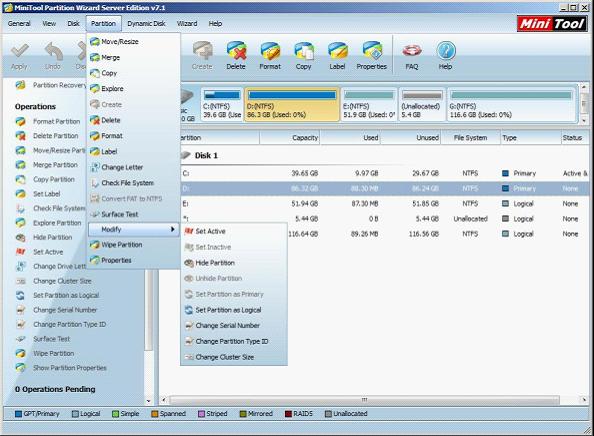Screen dimensions: 594x436
Task: Click Wipe Partition icon in Operations panel
Action: click(20, 353)
